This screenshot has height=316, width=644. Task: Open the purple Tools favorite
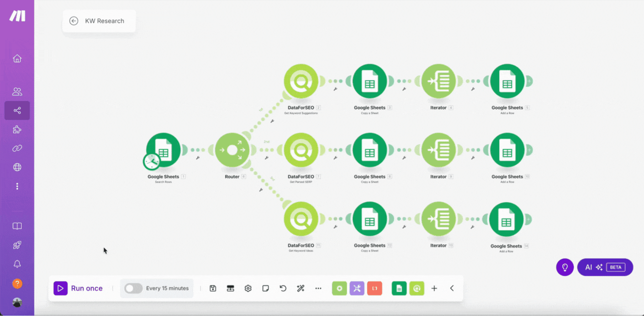tap(357, 288)
